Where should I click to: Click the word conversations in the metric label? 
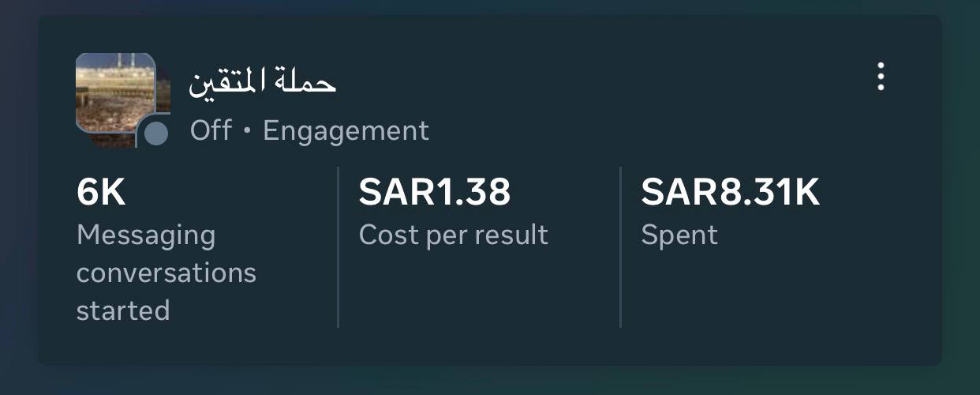pyautogui.click(x=166, y=273)
